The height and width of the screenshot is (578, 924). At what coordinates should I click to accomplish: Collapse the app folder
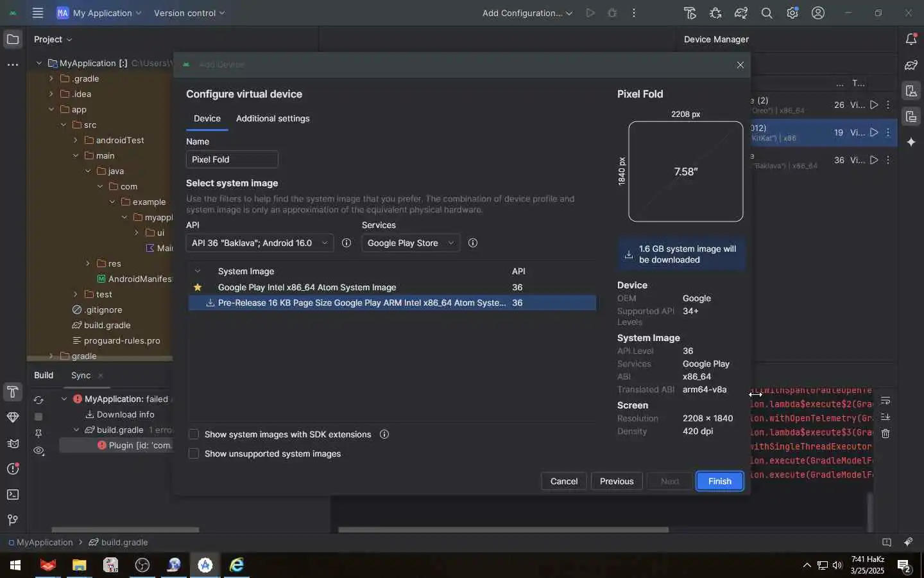point(51,109)
